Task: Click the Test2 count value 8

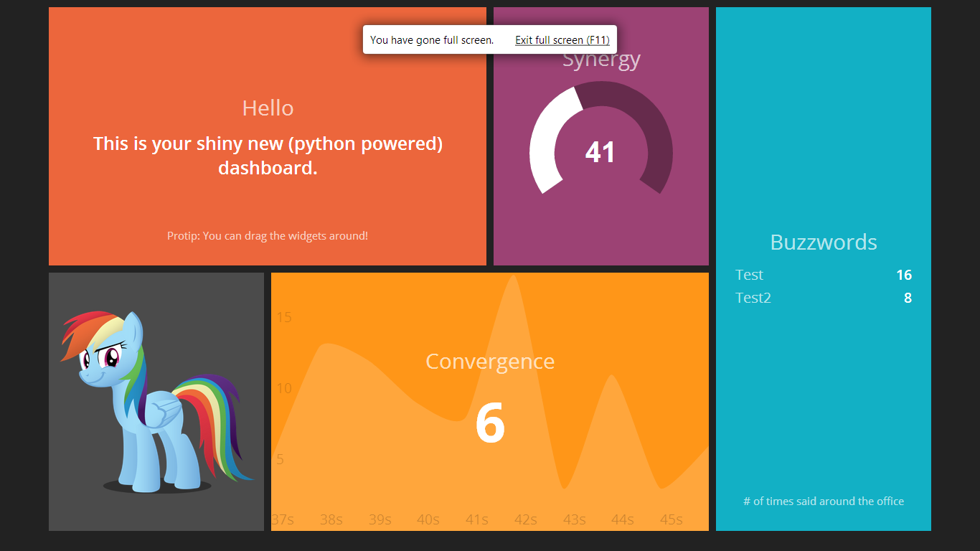Action: click(908, 298)
